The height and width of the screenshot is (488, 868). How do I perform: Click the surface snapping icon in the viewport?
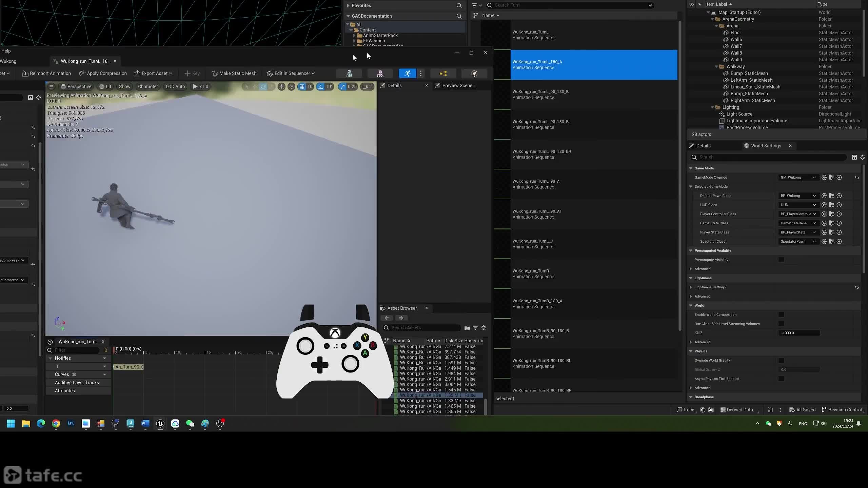click(291, 86)
